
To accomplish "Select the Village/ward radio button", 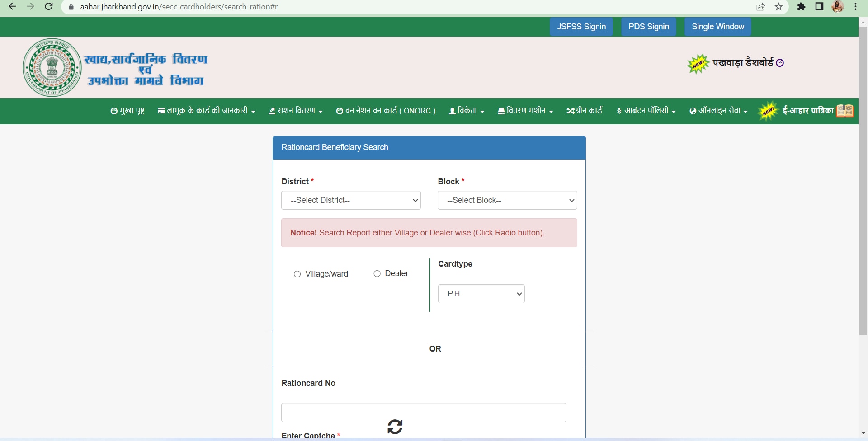I will (297, 274).
